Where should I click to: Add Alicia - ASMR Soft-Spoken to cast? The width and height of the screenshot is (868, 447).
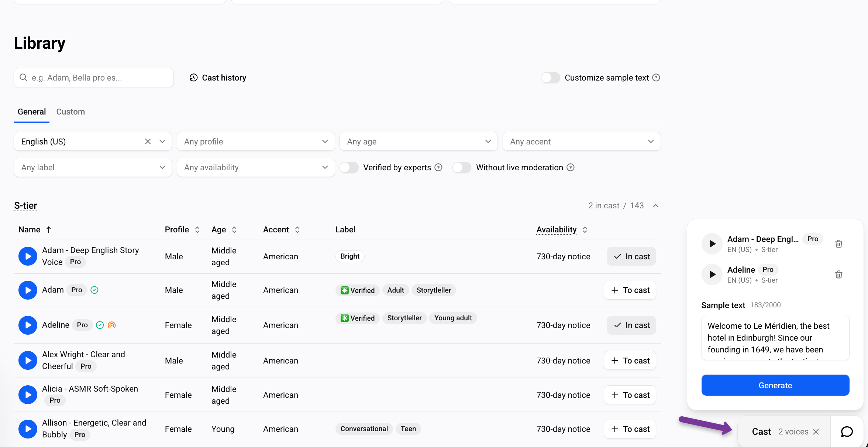[630, 395]
